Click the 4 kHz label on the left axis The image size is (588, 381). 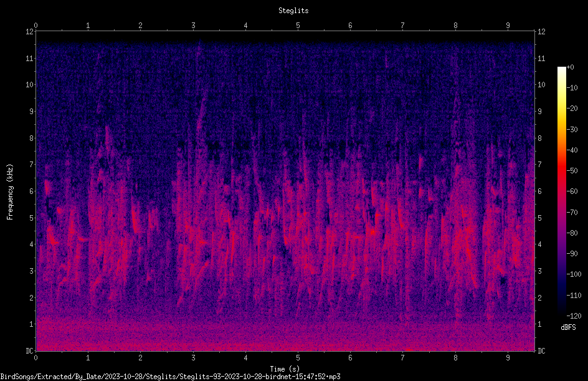click(32, 244)
